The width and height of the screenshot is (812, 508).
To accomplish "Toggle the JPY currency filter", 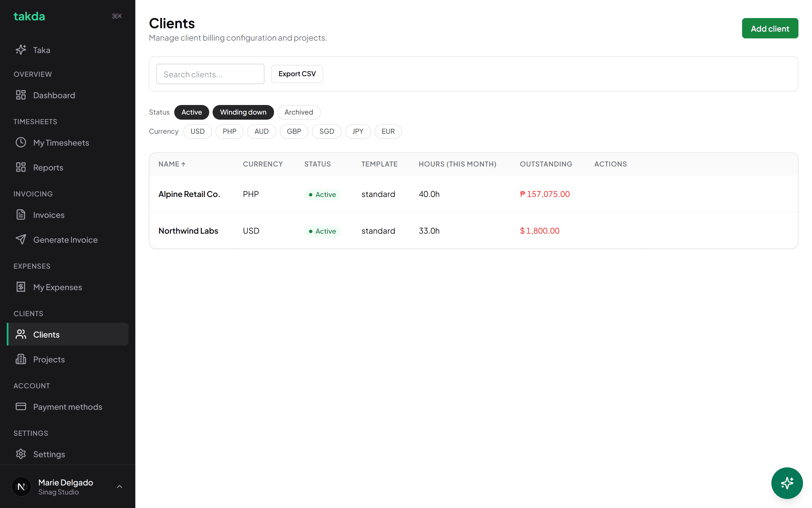I will tap(358, 131).
